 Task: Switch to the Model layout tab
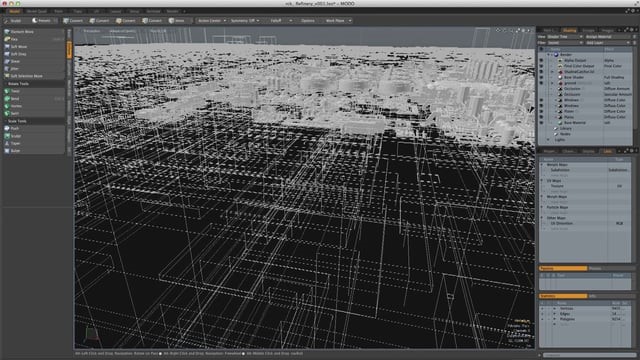(14, 11)
